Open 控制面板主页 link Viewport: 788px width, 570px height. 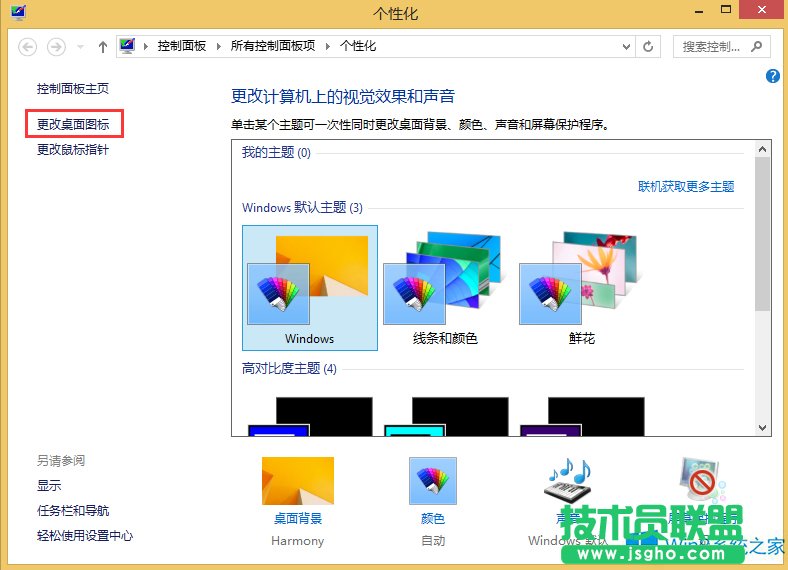(x=73, y=89)
